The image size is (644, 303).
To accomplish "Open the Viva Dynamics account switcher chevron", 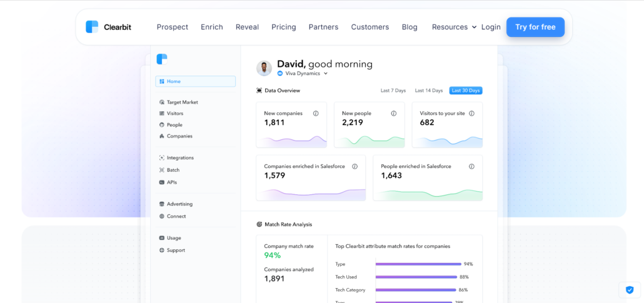I will 326,74.
